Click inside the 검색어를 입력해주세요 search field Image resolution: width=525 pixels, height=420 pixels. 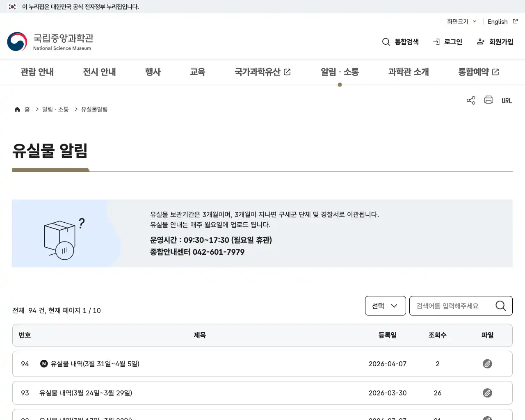[x=447, y=306]
